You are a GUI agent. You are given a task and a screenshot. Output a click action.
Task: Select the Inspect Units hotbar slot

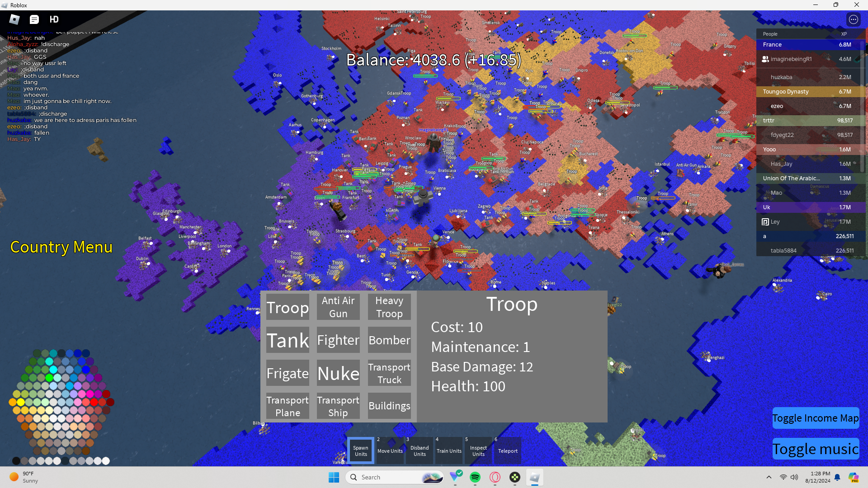(x=478, y=451)
